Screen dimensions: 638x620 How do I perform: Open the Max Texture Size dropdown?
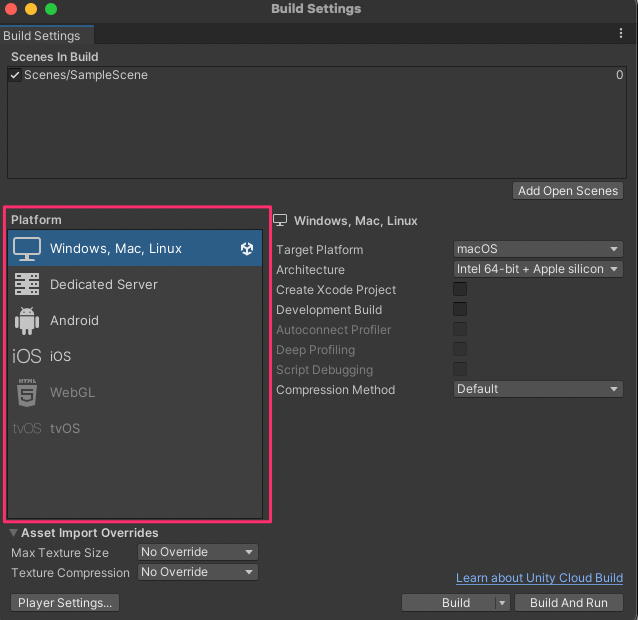(x=198, y=552)
